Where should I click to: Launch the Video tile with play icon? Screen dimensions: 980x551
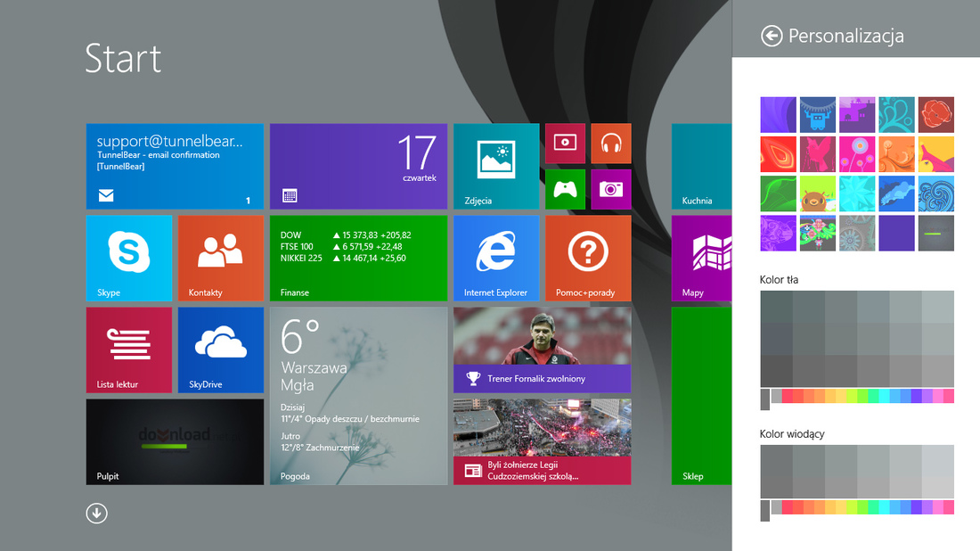[x=565, y=144]
